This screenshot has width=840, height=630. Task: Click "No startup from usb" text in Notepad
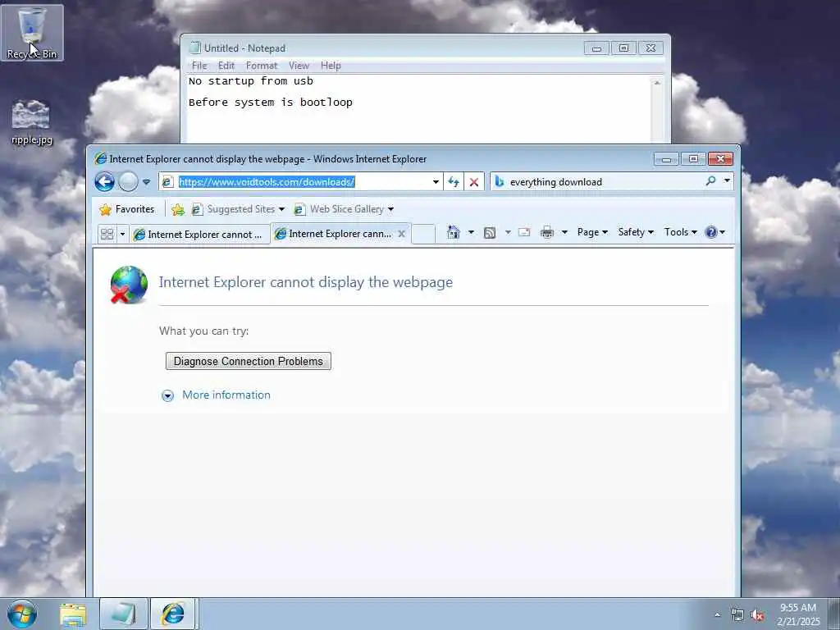(x=251, y=81)
